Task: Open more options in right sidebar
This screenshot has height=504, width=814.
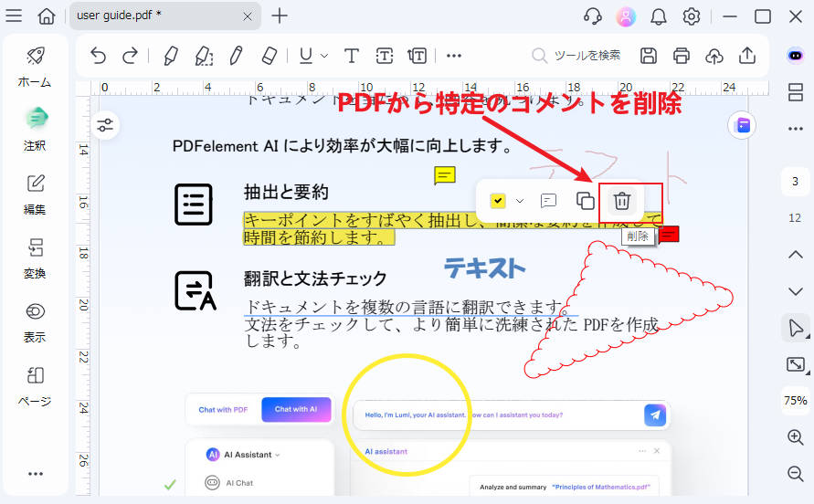Action: [x=796, y=128]
